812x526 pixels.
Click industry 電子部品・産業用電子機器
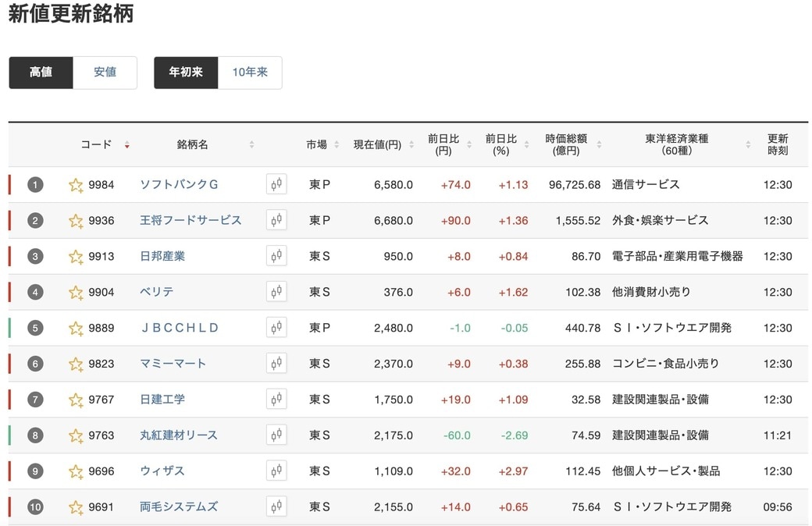click(x=678, y=256)
